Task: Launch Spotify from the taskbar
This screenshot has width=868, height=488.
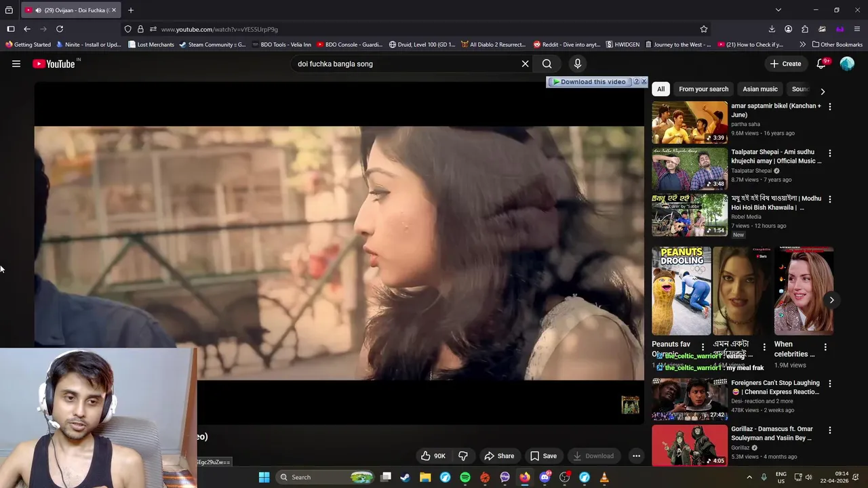Action: click(x=465, y=477)
